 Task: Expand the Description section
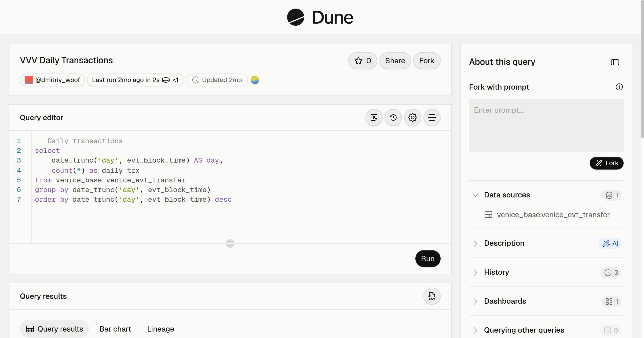pyautogui.click(x=475, y=243)
